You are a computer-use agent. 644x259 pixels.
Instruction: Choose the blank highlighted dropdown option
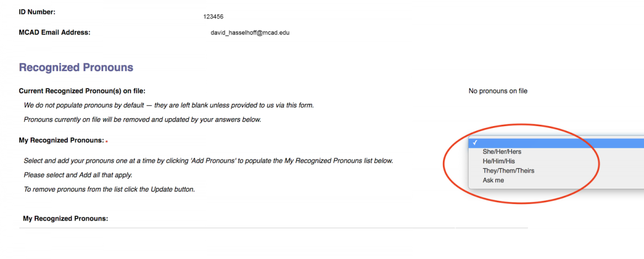coord(556,142)
